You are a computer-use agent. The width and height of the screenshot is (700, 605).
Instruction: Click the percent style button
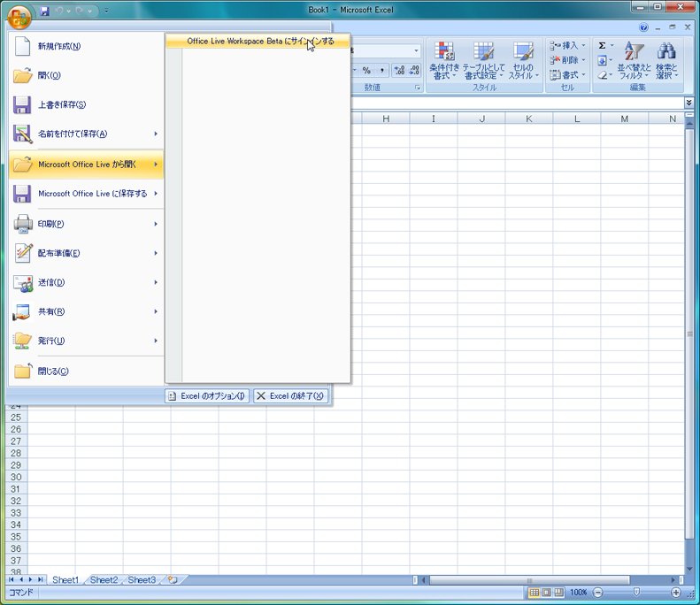[366, 71]
